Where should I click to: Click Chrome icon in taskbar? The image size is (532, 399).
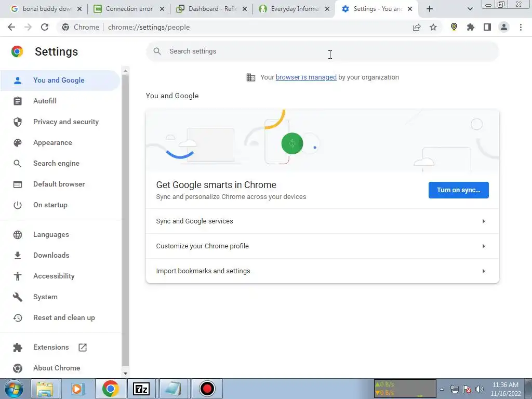[x=110, y=389]
